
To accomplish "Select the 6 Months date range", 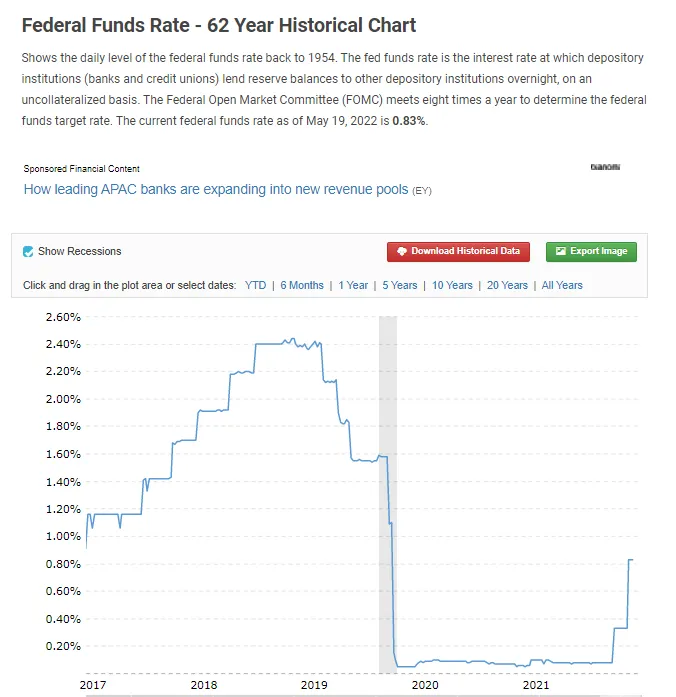I will point(302,285).
